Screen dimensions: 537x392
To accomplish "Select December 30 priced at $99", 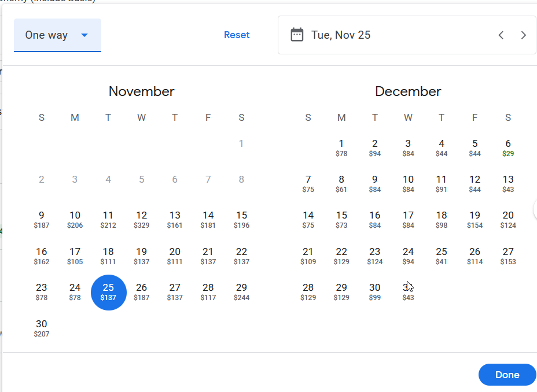I will (375, 292).
